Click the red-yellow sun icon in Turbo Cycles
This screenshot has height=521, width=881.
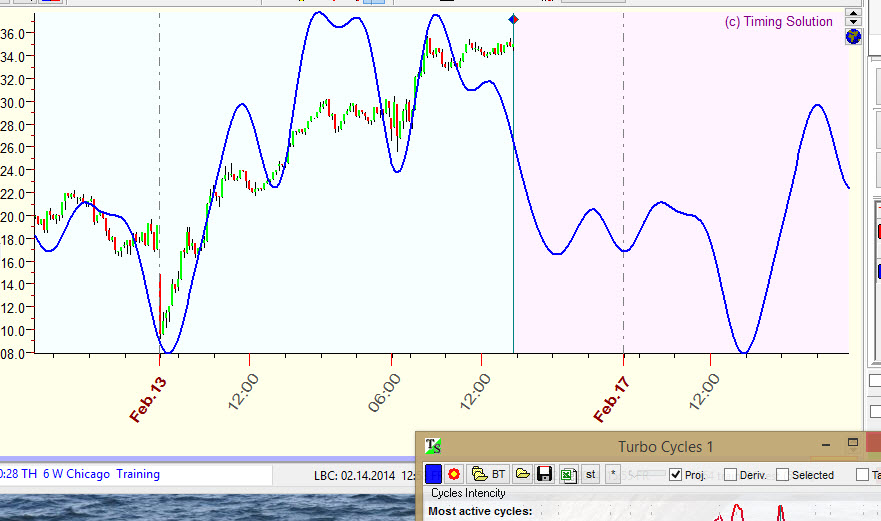click(x=453, y=474)
